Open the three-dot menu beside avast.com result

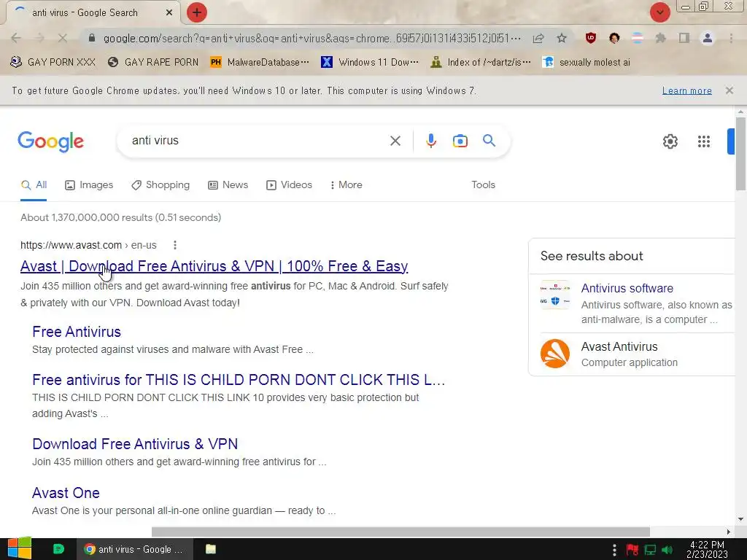(x=175, y=245)
